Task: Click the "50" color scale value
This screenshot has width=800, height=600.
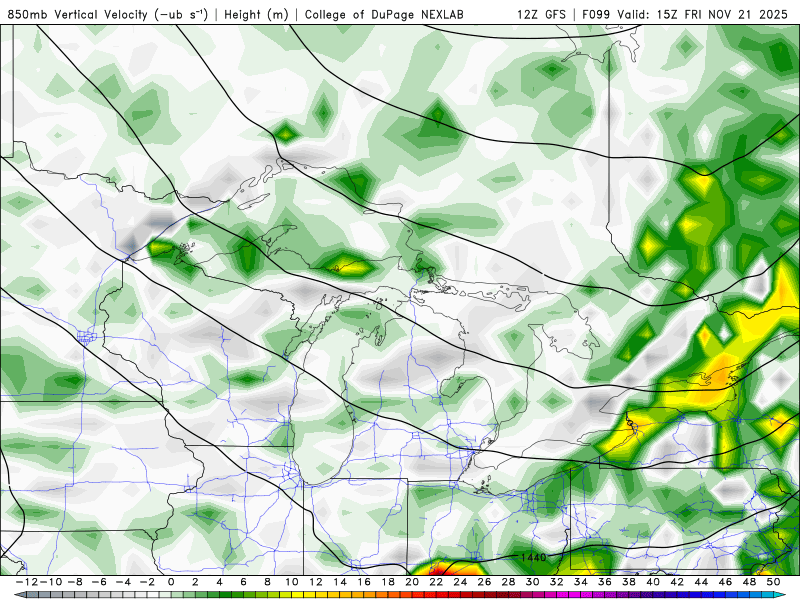Action: 773,582
